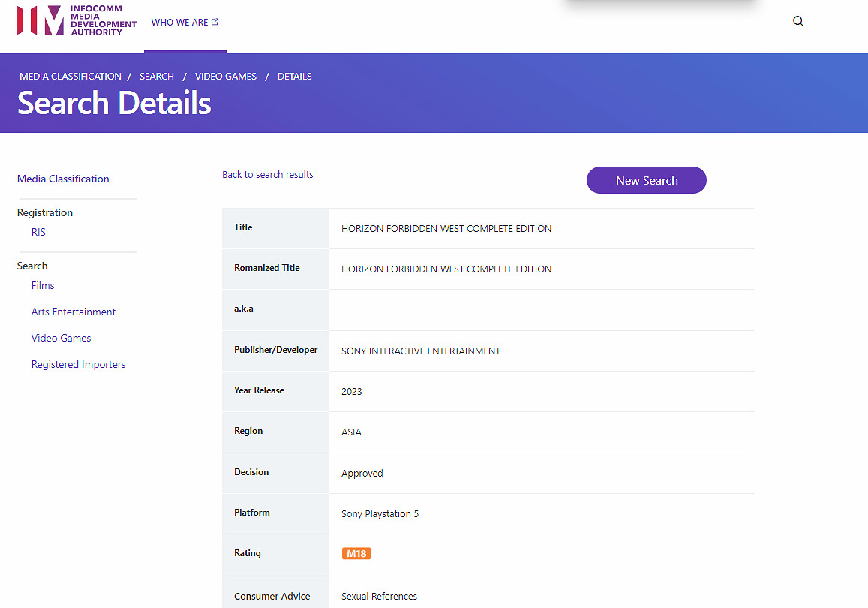Image resolution: width=868 pixels, height=608 pixels.
Task: Select the Registration sidebar heading
Action: [x=45, y=212]
